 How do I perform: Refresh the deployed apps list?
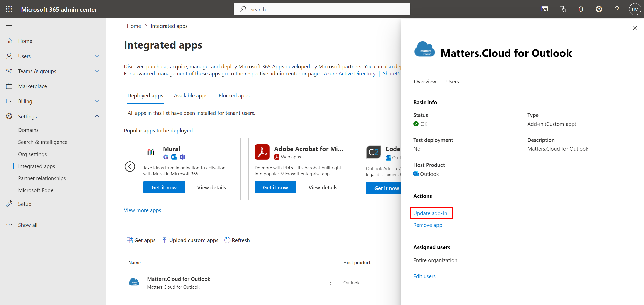pos(237,240)
